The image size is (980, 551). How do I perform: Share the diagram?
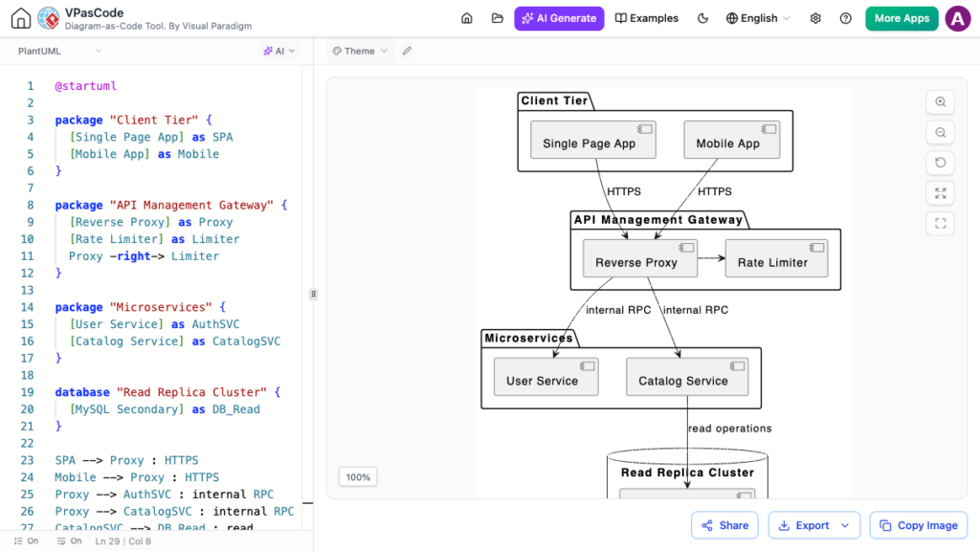click(724, 525)
